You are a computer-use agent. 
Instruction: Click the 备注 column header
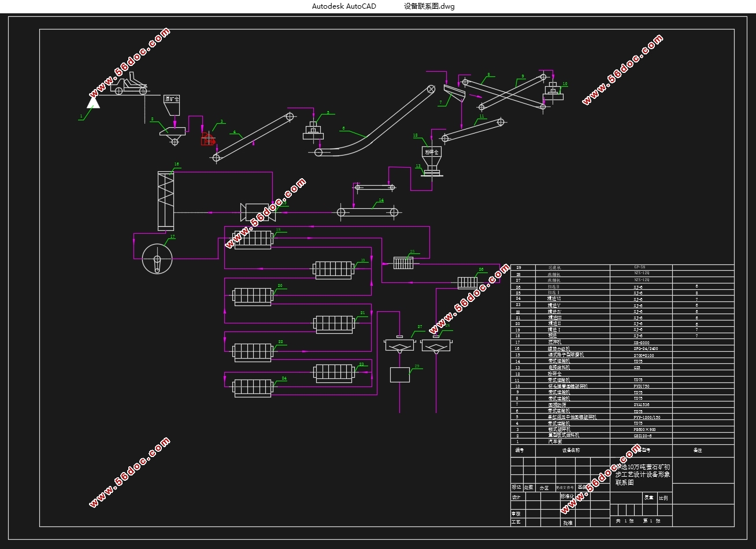coord(698,450)
